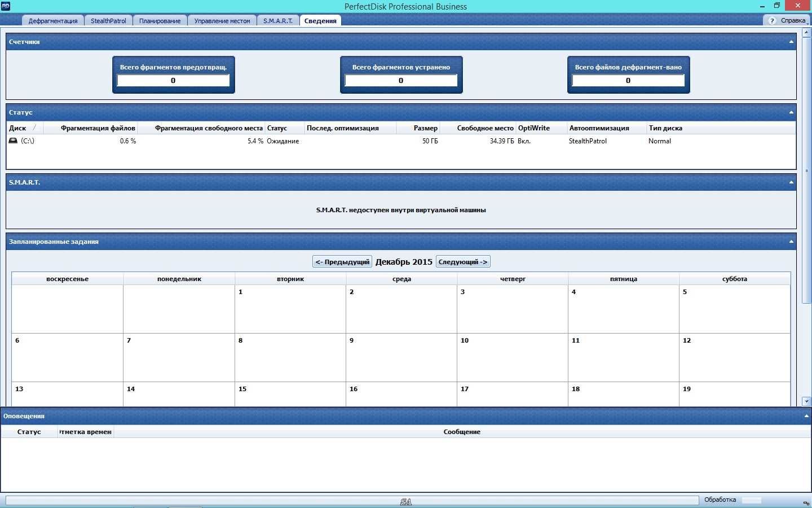Viewport: 812px width, 508px height.
Task: Select December 12 calendar cell
Action: [735, 357]
